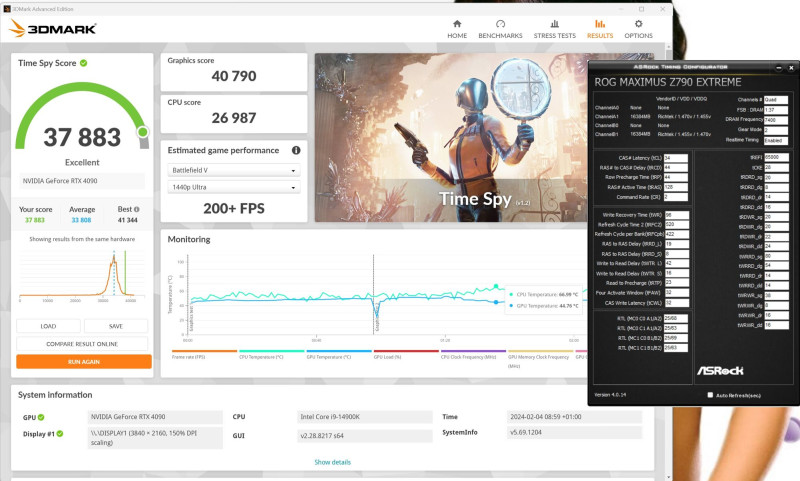Open the OPTIONS gear tab

pyautogui.click(x=638, y=30)
